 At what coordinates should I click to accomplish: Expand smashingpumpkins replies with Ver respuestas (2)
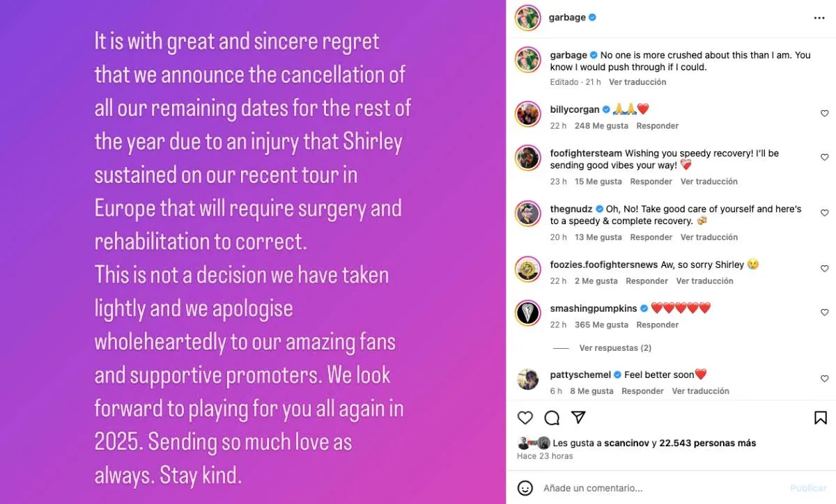615,348
